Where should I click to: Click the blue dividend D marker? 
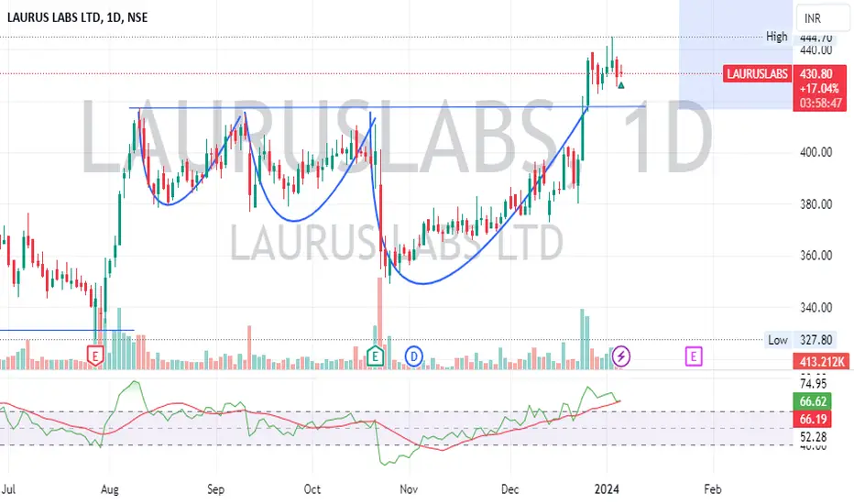(x=414, y=356)
